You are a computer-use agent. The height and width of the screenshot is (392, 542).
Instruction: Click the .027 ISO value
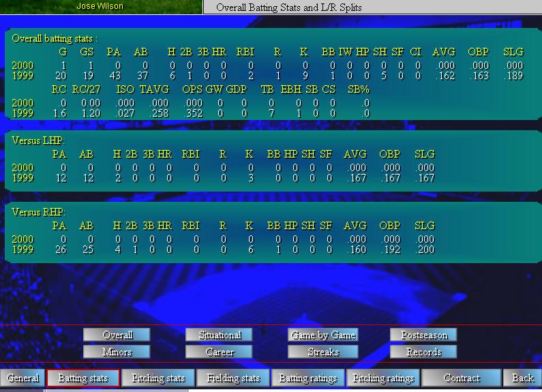coord(125,113)
